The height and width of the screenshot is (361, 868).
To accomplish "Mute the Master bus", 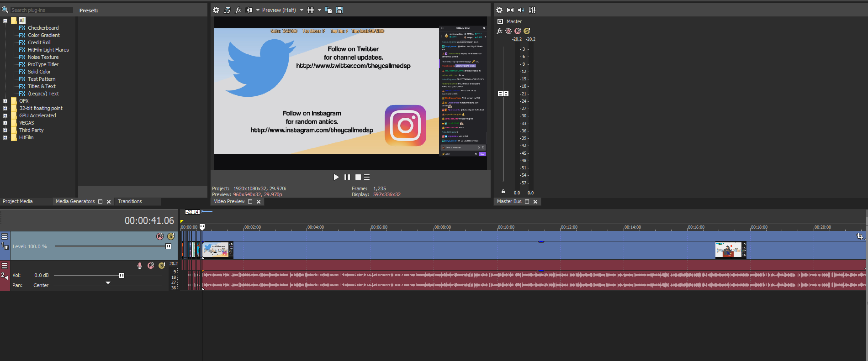I will pyautogui.click(x=518, y=31).
